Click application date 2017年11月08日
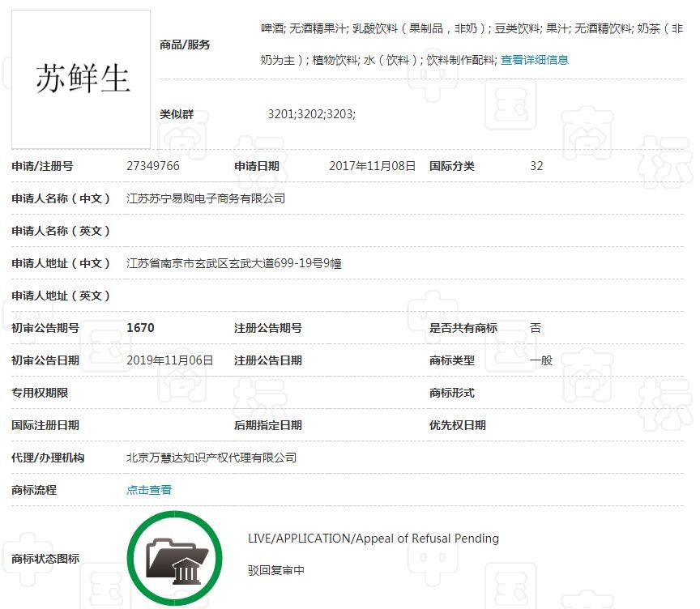This screenshot has height=609, width=700. 375,165
